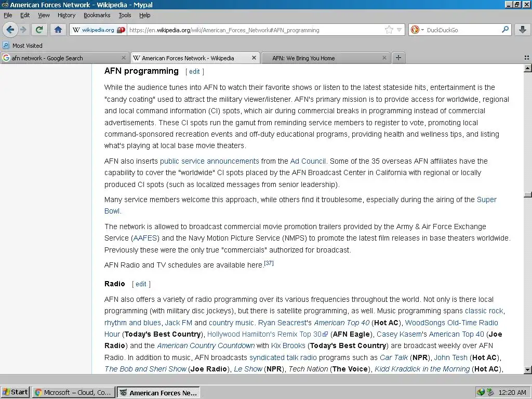Open the Car Talk link
The image size is (532, 399).
tap(394, 357)
